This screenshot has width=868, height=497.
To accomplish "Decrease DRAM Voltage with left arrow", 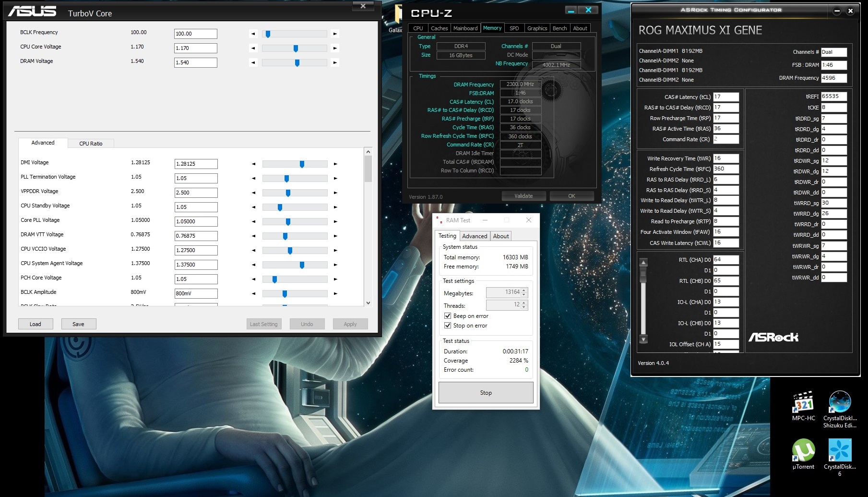I will [253, 62].
